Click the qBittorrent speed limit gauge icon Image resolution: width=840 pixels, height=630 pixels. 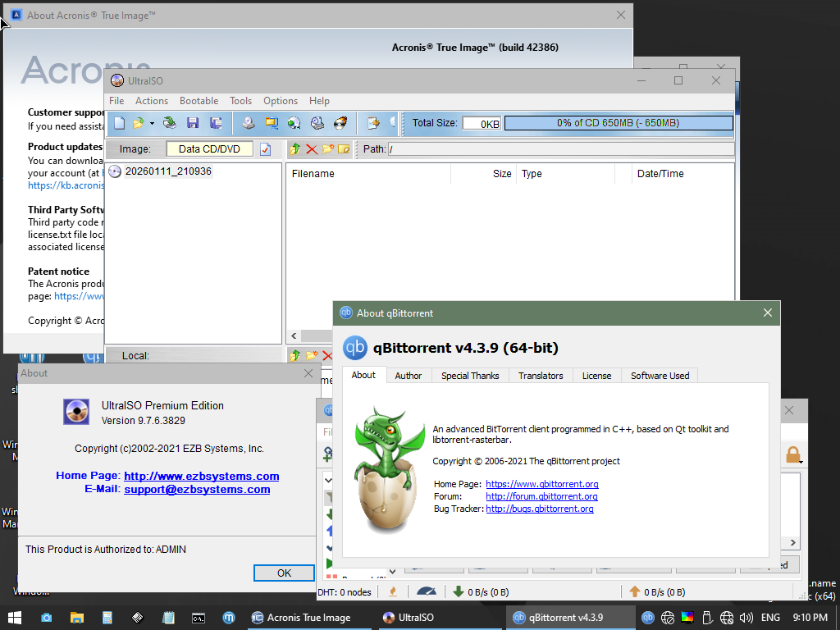[x=426, y=591]
